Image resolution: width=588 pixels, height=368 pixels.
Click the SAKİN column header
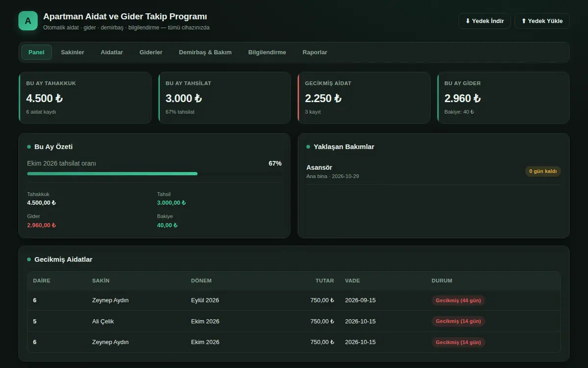click(x=101, y=281)
